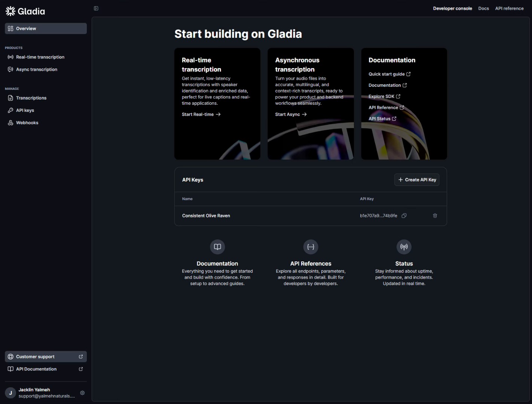Open API Documentation external link icon

click(81, 369)
